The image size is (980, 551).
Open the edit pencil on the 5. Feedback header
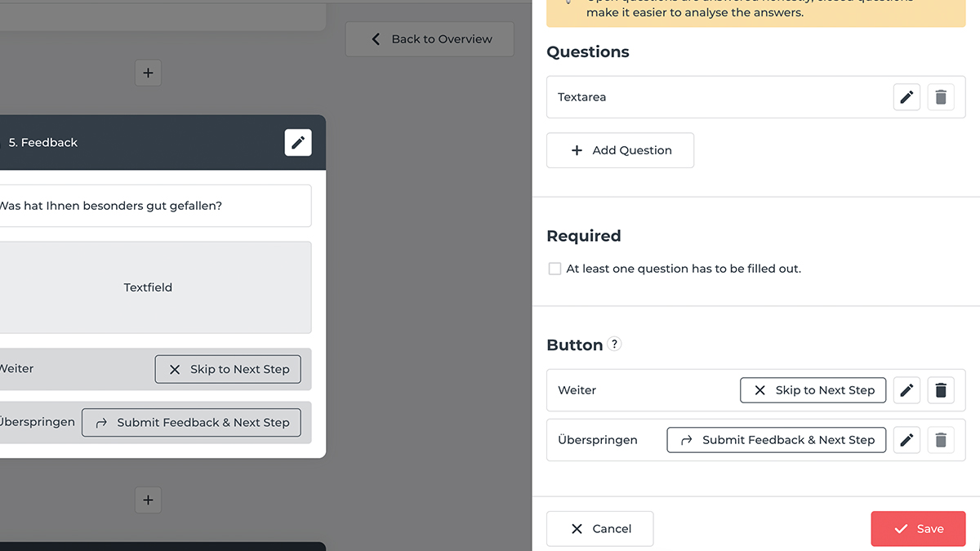click(x=297, y=142)
